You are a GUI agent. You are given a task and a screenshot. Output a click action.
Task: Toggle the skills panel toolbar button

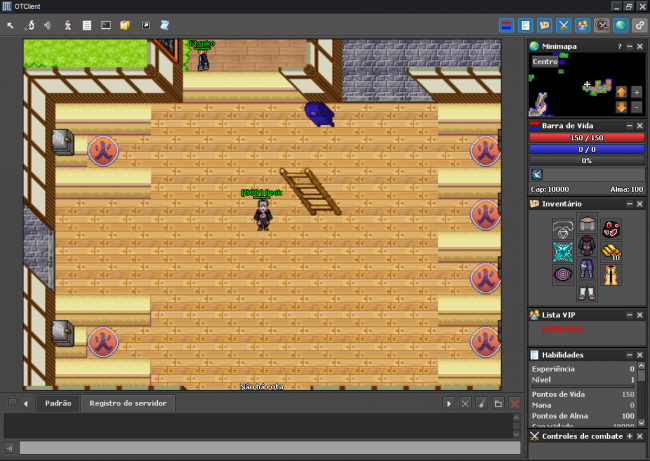(525, 26)
